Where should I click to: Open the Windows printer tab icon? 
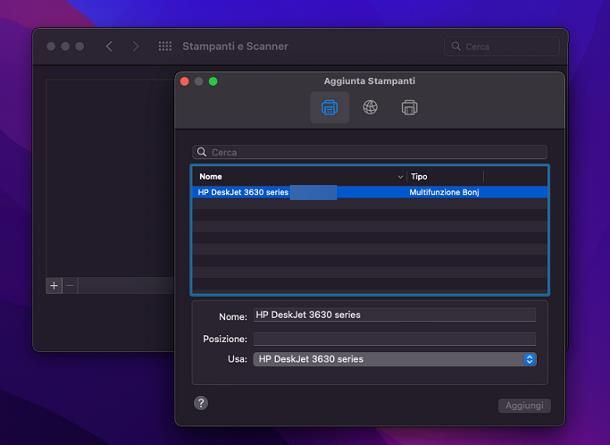(409, 107)
